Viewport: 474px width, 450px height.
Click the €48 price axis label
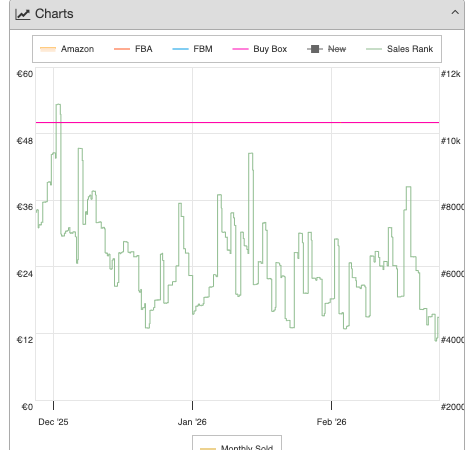pyautogui.click(x=25, y=141)
